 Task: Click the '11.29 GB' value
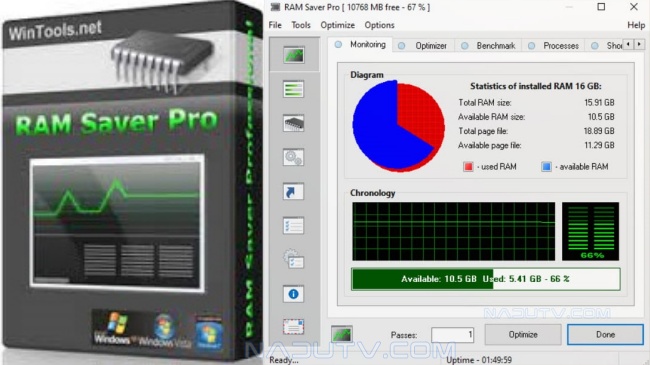[x=599, y=145]
